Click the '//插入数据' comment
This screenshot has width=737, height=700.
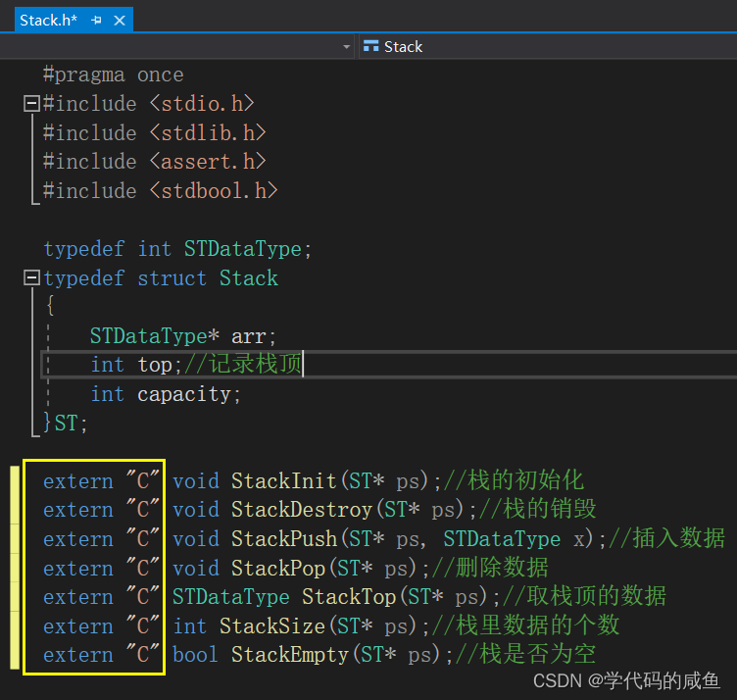click(666, 538)
